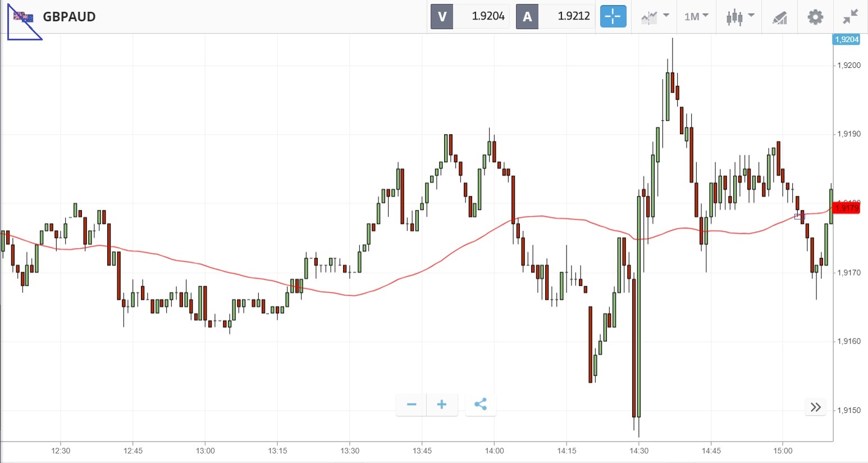Click the blue 1,9204 price axis label

(847, 39)
